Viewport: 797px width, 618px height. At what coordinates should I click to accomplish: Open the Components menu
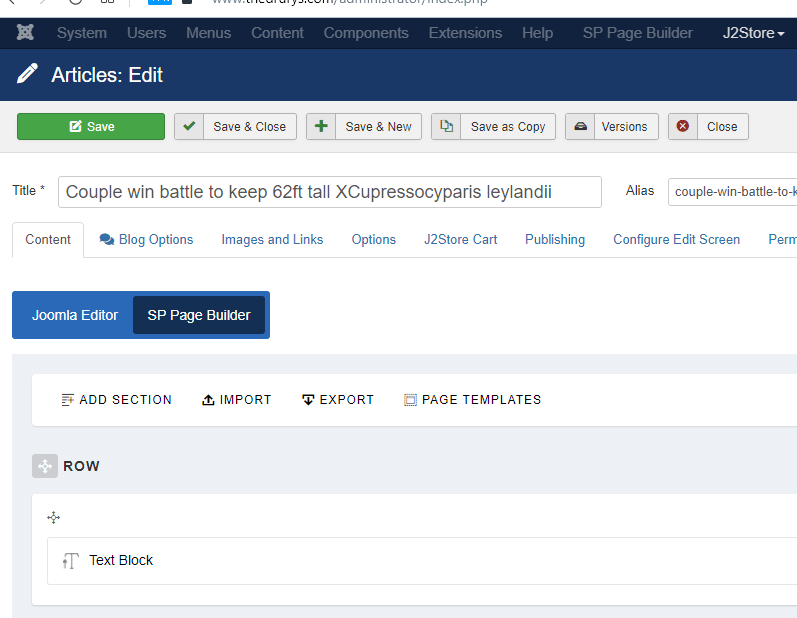(x=366, y=33)
